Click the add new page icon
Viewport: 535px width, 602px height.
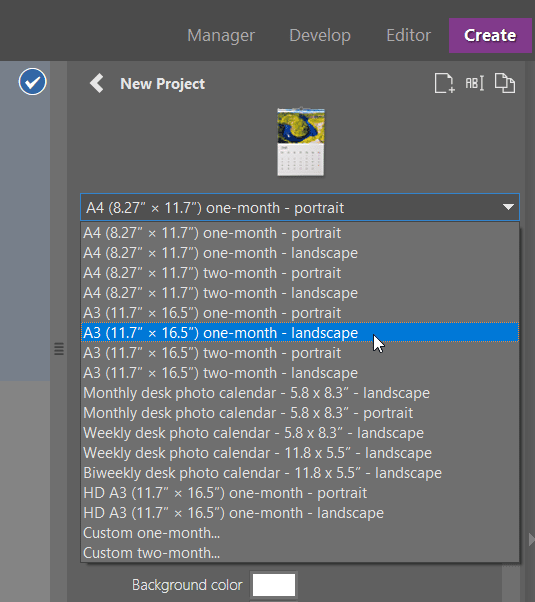[444, 83]
